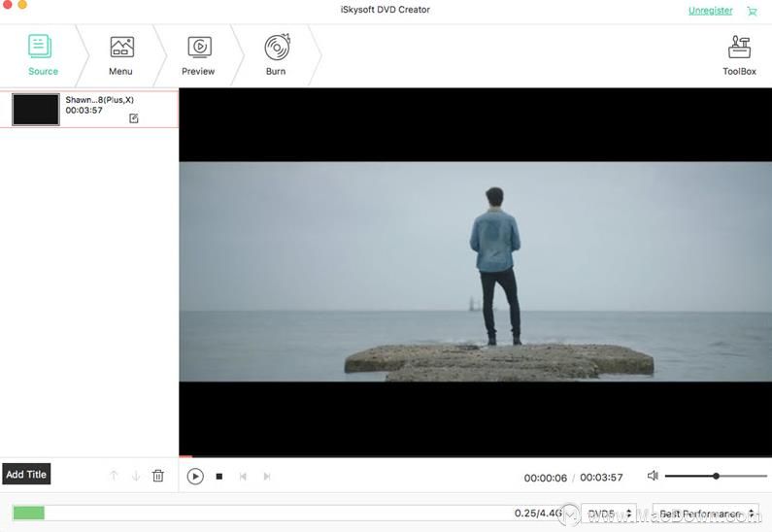Click the 00:03:57 duration in title list
772x532 pixels.
[84, 111]
